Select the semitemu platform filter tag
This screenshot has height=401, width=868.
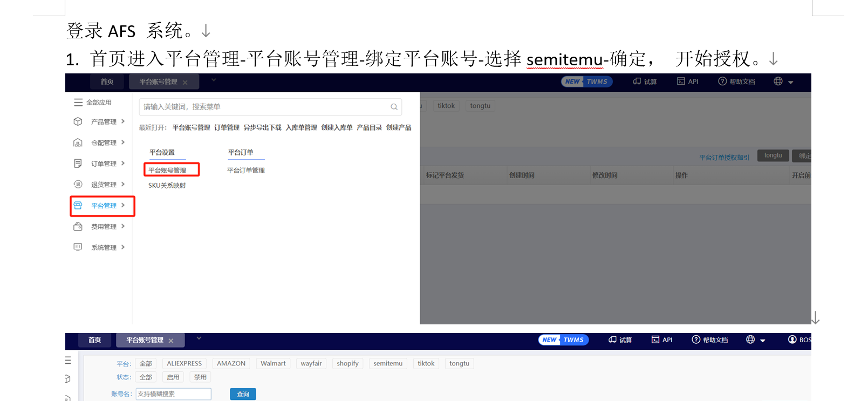click(388, 364)
